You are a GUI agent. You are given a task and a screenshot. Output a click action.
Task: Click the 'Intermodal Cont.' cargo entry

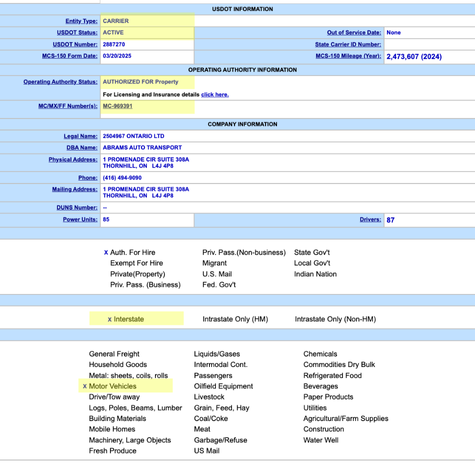(221, 365)
